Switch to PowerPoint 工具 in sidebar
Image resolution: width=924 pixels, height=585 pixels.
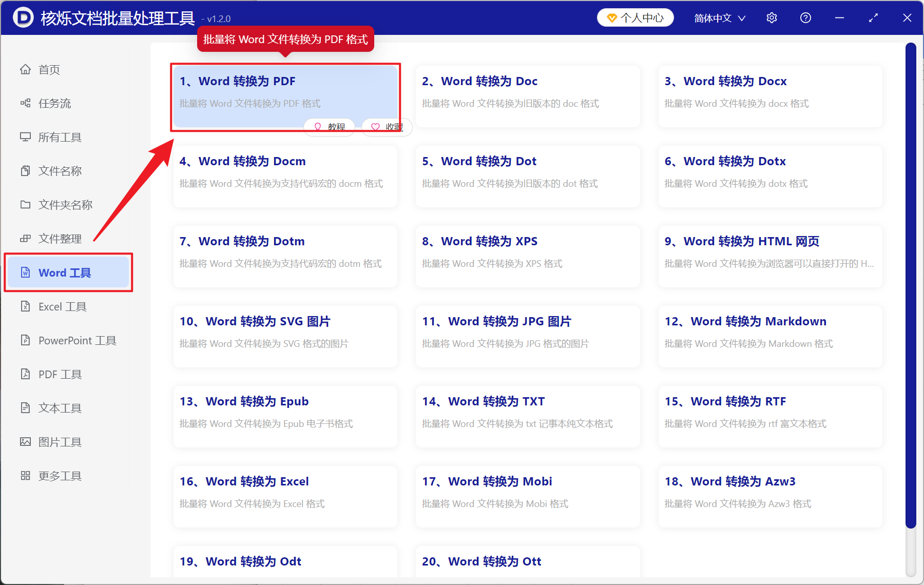[77, 340]
